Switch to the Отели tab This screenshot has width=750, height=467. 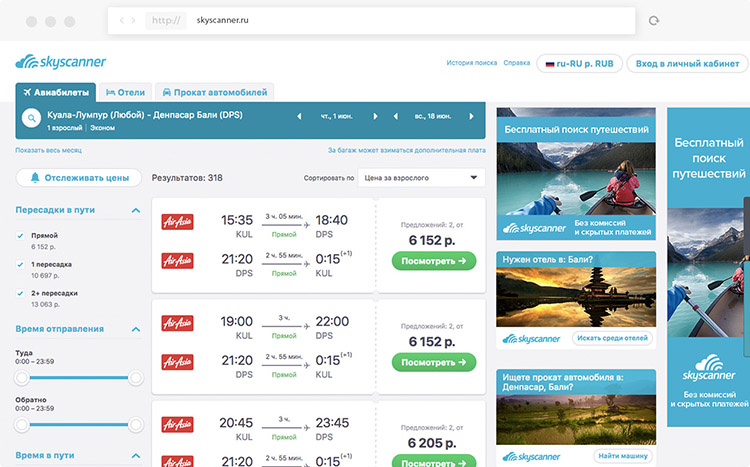(125, 92)
